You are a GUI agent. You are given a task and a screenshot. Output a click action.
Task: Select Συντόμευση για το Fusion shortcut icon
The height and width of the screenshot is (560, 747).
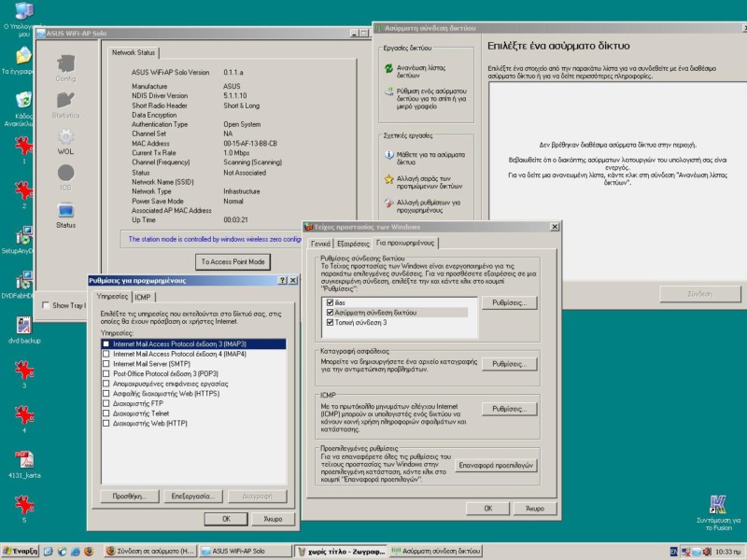(718, 505)
